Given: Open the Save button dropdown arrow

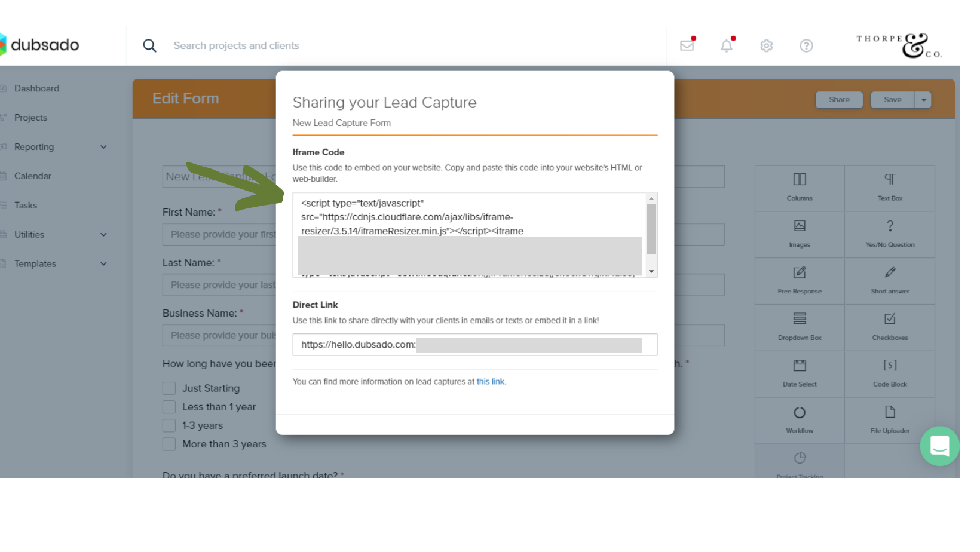Looking at the screenshot, I should point(924,100).
